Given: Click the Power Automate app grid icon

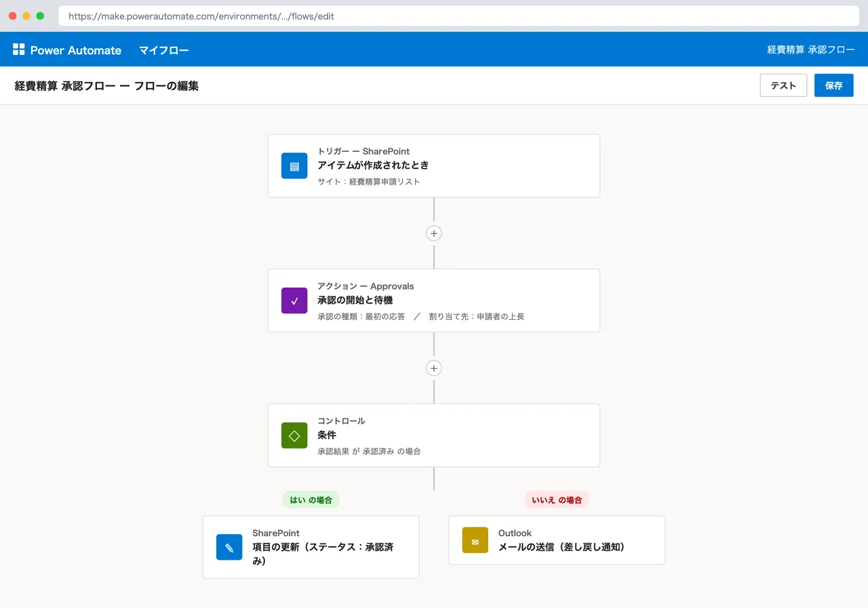Looking at the screenshot, I should tap(18, 49).
